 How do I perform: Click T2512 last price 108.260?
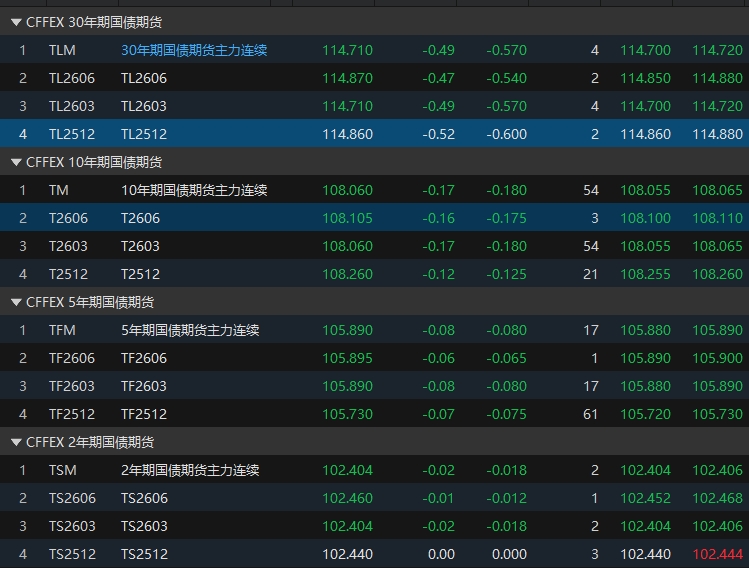[347, 274]
